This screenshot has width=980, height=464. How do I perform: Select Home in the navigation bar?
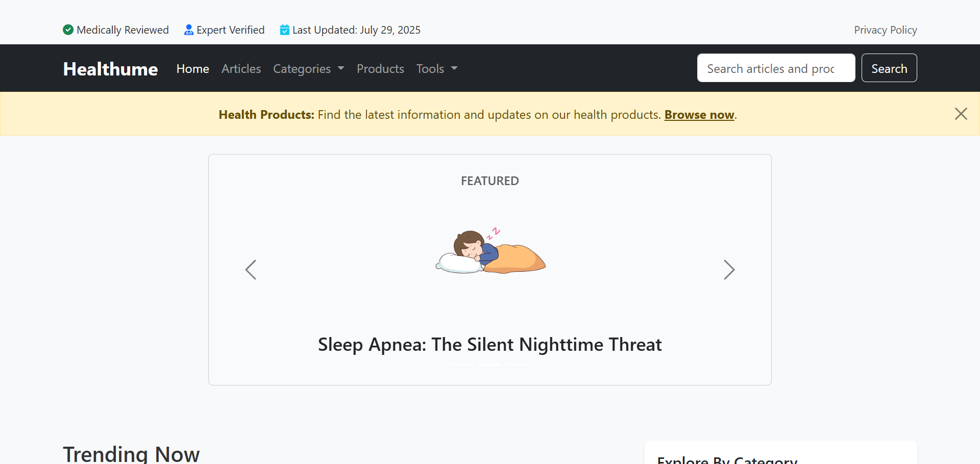pyautogui.click(x=192, y=68)
